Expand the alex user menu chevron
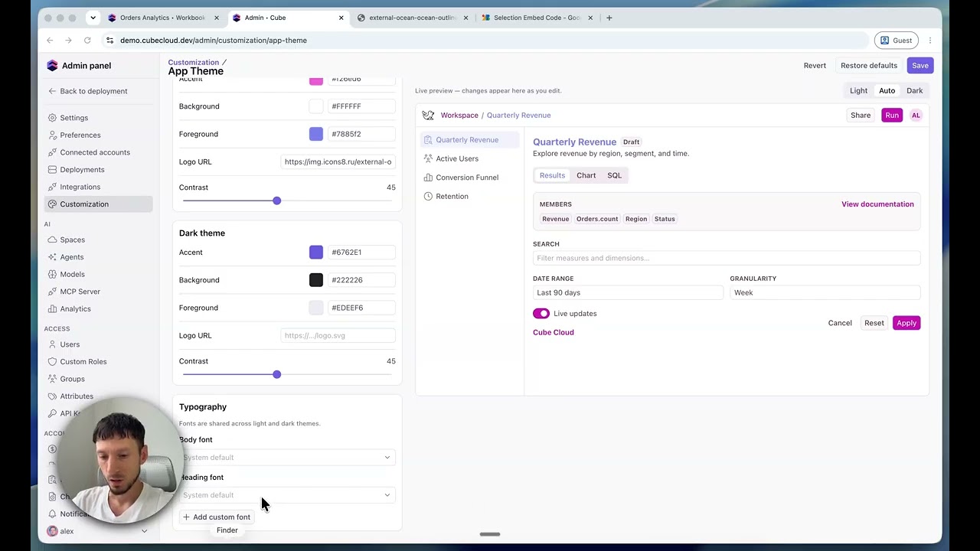 click(144, 531)
